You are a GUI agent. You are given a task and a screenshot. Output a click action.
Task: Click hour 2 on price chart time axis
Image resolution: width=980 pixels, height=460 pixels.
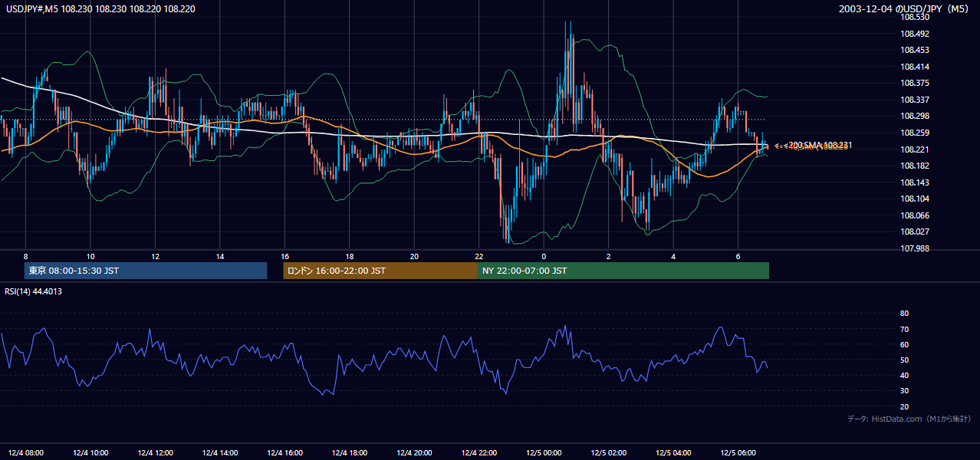point(609,256)
